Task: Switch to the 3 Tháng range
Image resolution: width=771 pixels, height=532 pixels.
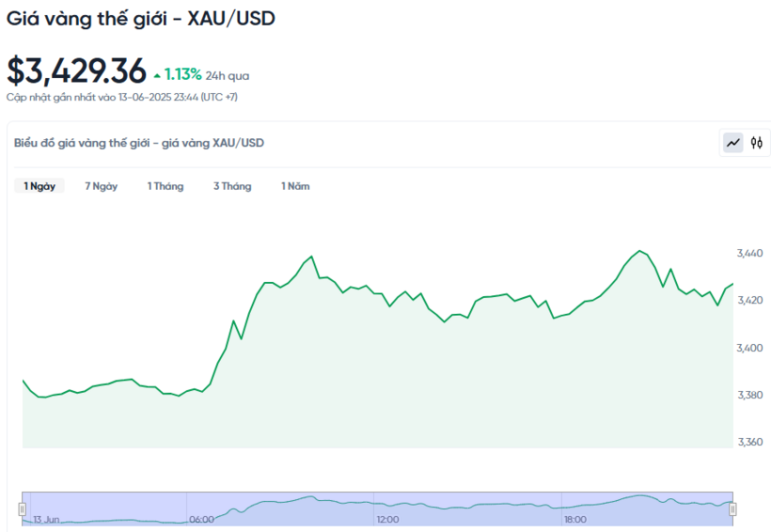Action: (x=232, y=186)
